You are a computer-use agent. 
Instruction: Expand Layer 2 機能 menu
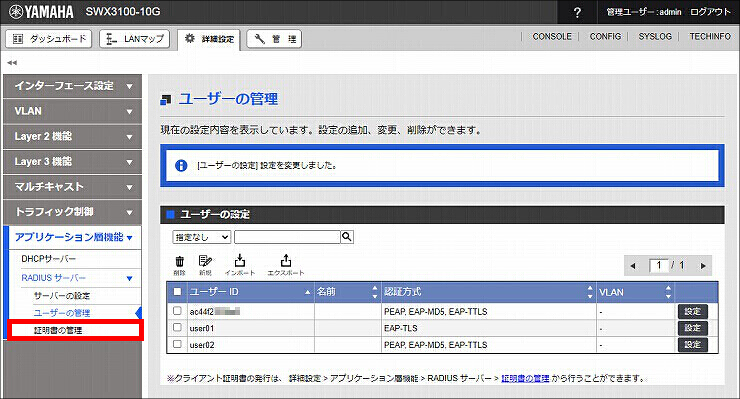click(x=72, y=136)
